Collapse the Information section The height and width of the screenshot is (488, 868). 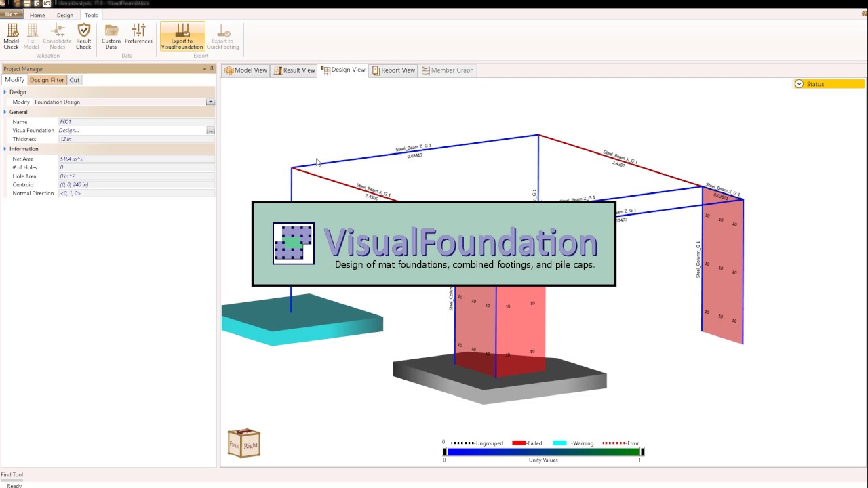(x=5, y=149)
